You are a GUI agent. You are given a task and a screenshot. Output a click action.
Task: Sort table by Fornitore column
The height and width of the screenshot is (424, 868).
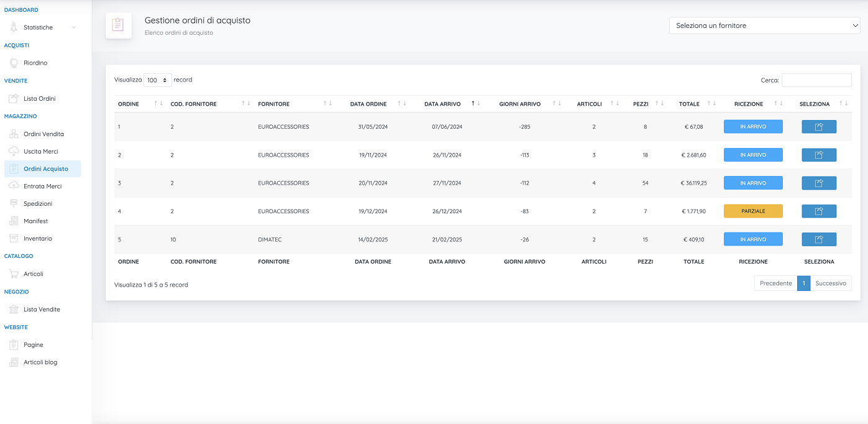click(273, 104)
